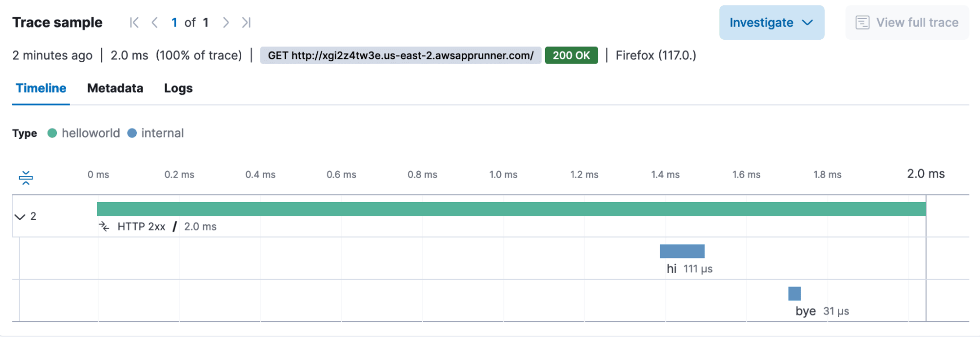The height and width of the screenshot is (337, 980).
Task: Click the blue internal legend dot
Action: (132, 133)
